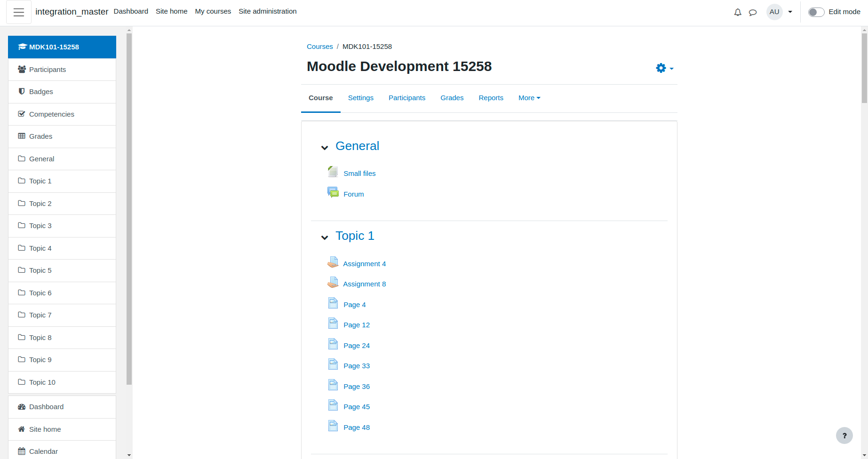This screenshot has width=868, height=459.
Task: Click the integration_master site name
Action: coord(72,12)
